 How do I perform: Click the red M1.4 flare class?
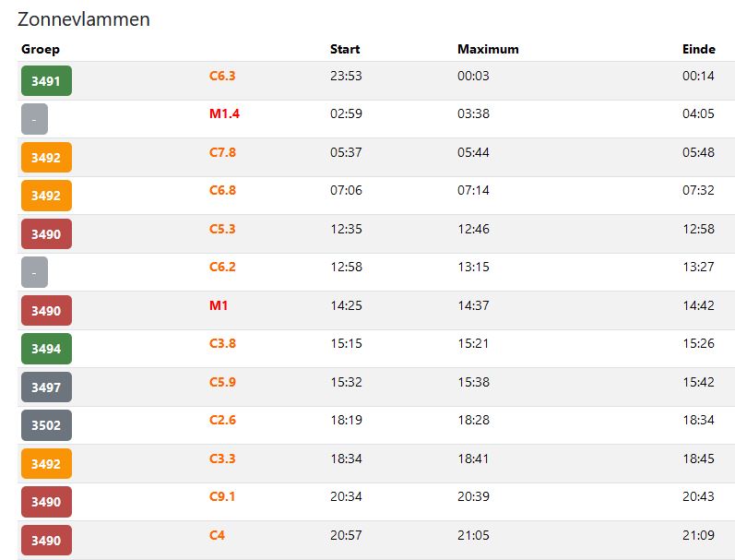pos(224,113)
